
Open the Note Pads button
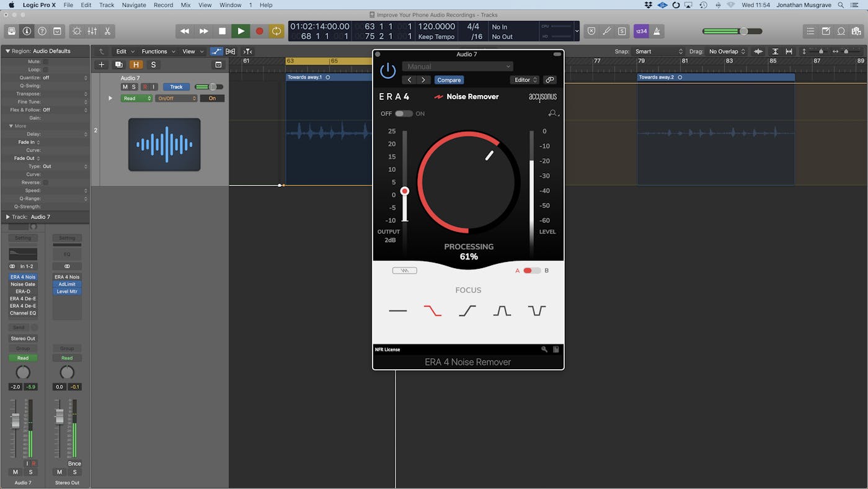pos(826,31)
